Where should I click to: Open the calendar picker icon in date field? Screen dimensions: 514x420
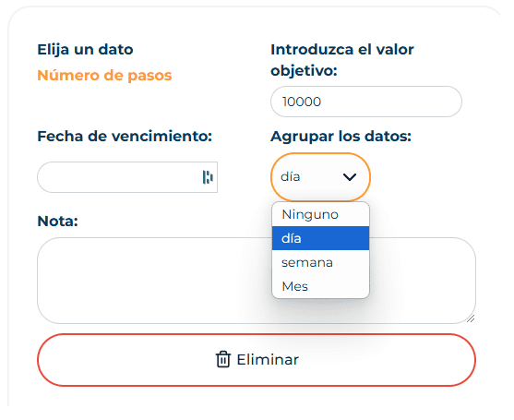tap(208, 177)
